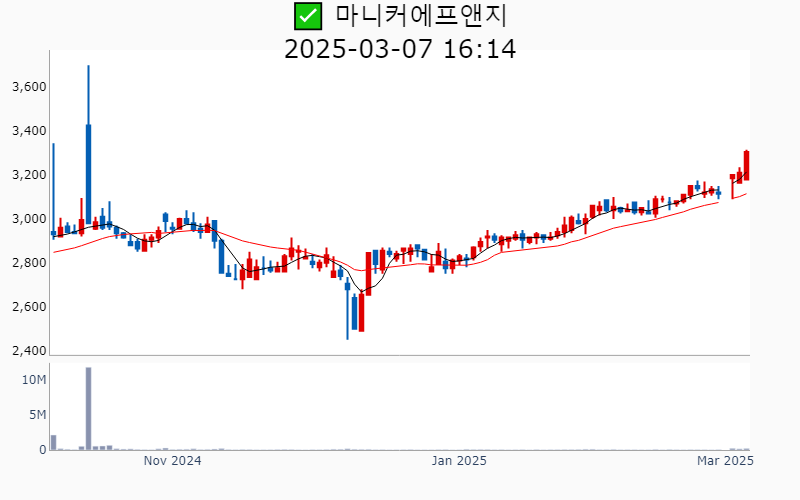Click the green checkmark icon in title
Screen dimensions: 800x500
click(x=308, y=16)
